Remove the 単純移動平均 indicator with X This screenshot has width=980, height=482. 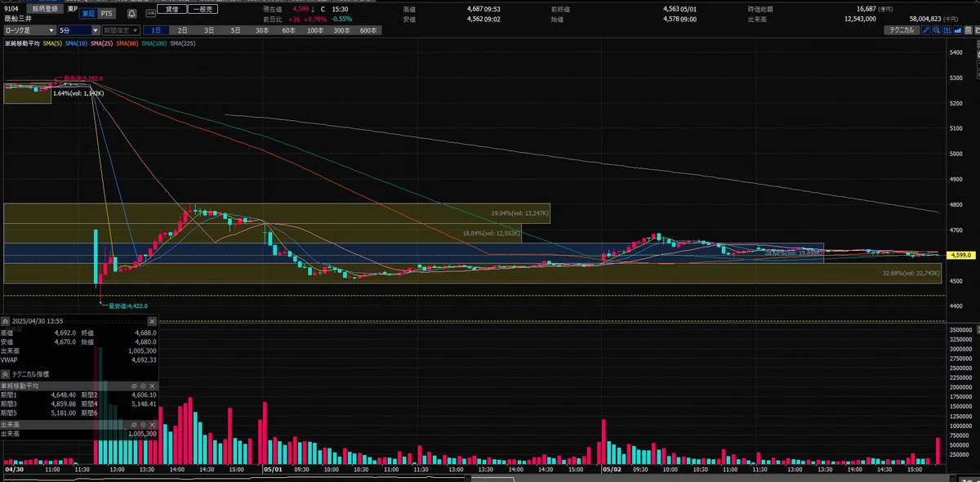coord(152,386)
